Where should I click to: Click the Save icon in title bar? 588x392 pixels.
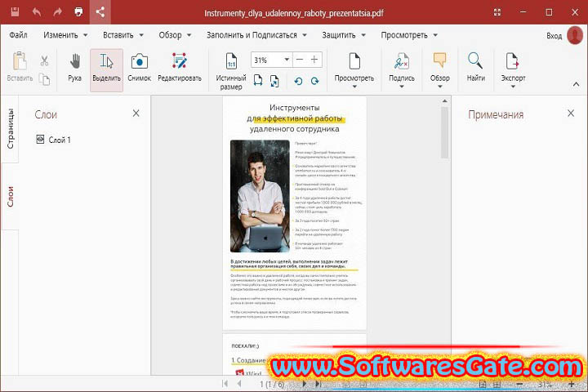tap(15, 12)
